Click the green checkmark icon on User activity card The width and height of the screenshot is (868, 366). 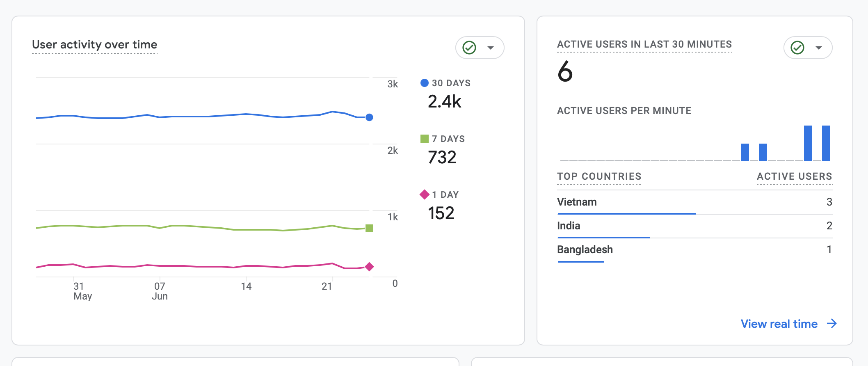(x=469, y=48)
